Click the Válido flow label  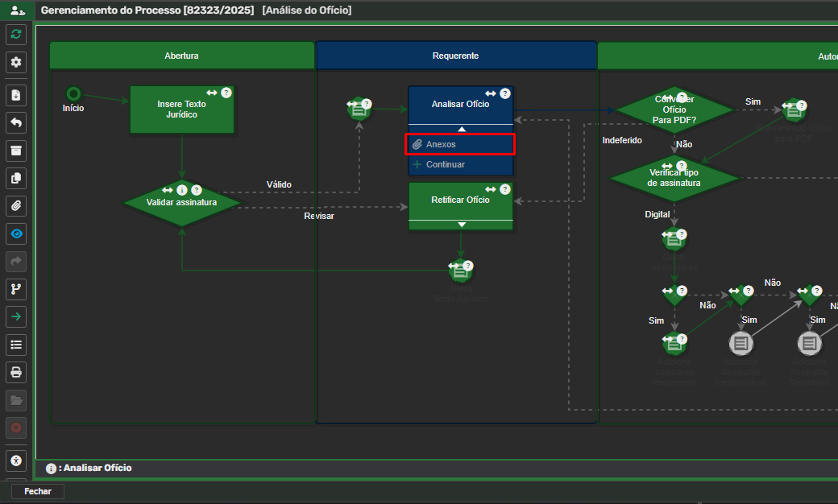pos(279,184)
